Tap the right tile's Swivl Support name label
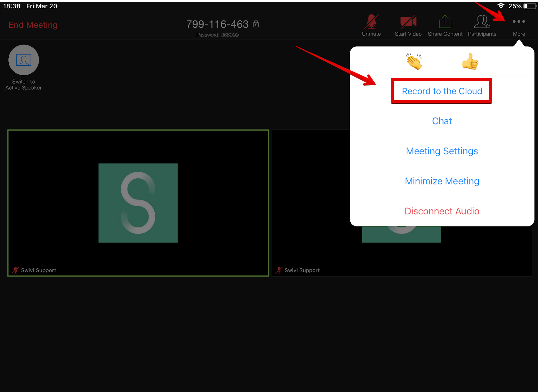Image resolution: width=538 pixels, height=392 pixels. coord(302,270)
